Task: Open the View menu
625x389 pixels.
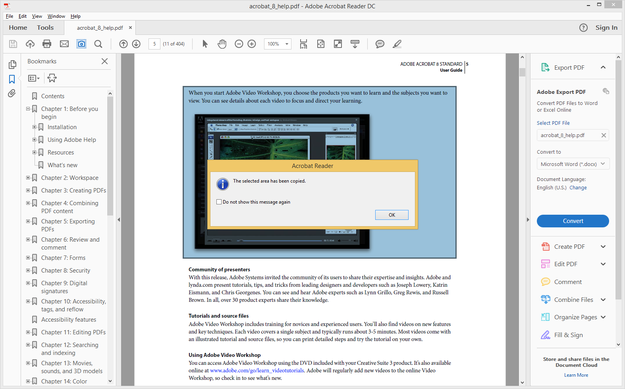Action: 37,16
